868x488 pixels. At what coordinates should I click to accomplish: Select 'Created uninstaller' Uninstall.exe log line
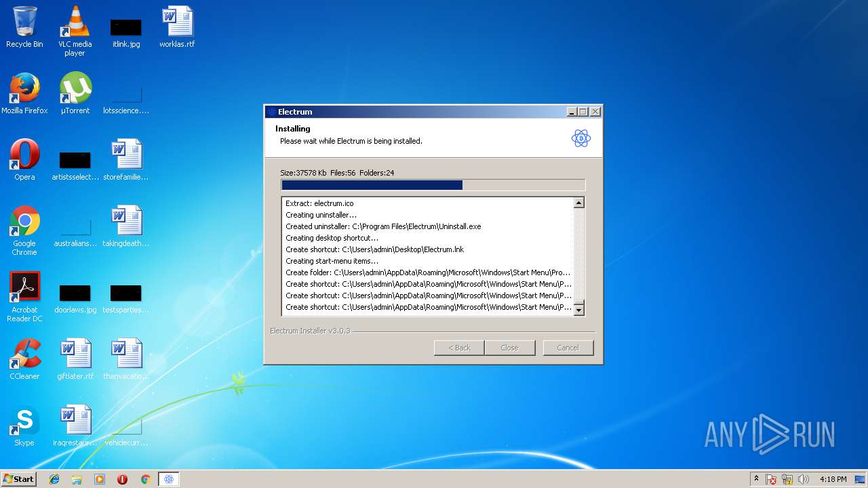(383, 226)
